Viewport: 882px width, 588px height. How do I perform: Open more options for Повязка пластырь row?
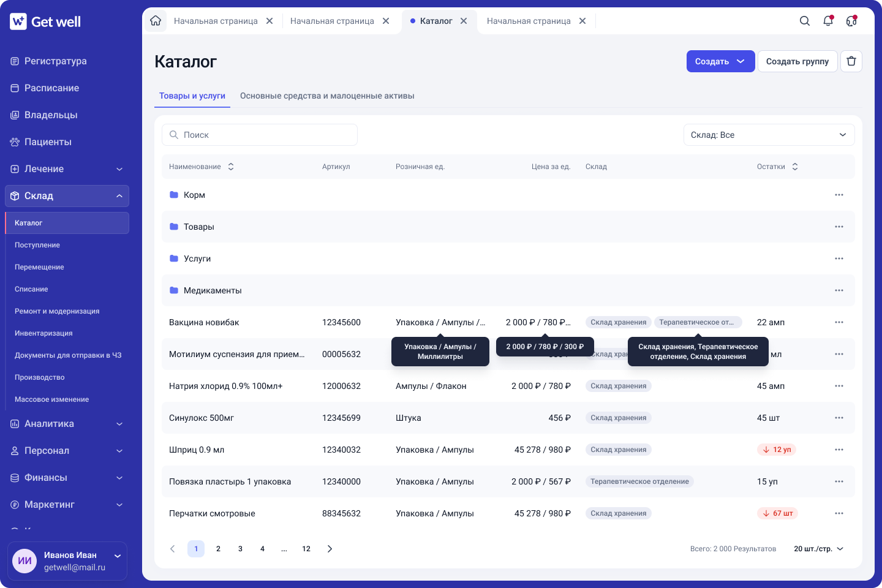[839, 481]
